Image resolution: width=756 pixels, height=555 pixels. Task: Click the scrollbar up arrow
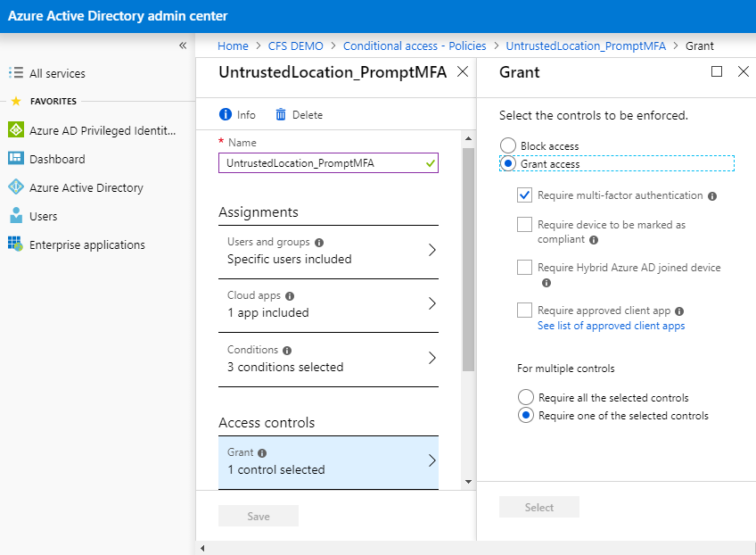[x=468, y=138]
